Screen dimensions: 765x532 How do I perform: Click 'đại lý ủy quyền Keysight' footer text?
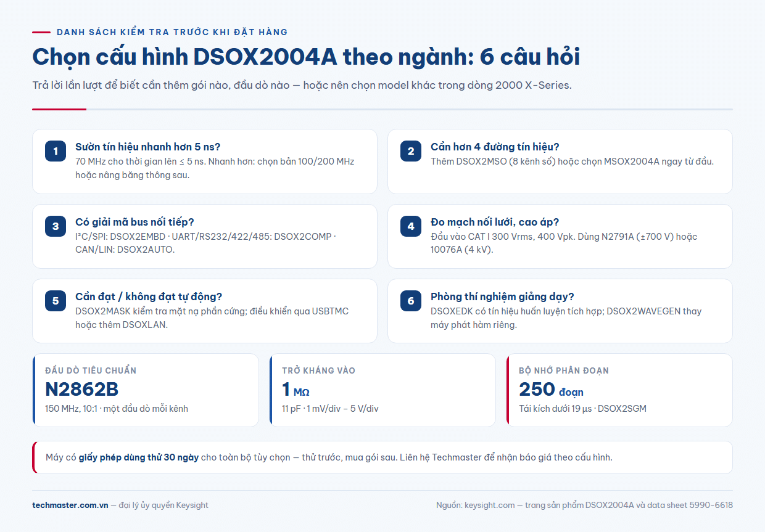click(163, 505)
